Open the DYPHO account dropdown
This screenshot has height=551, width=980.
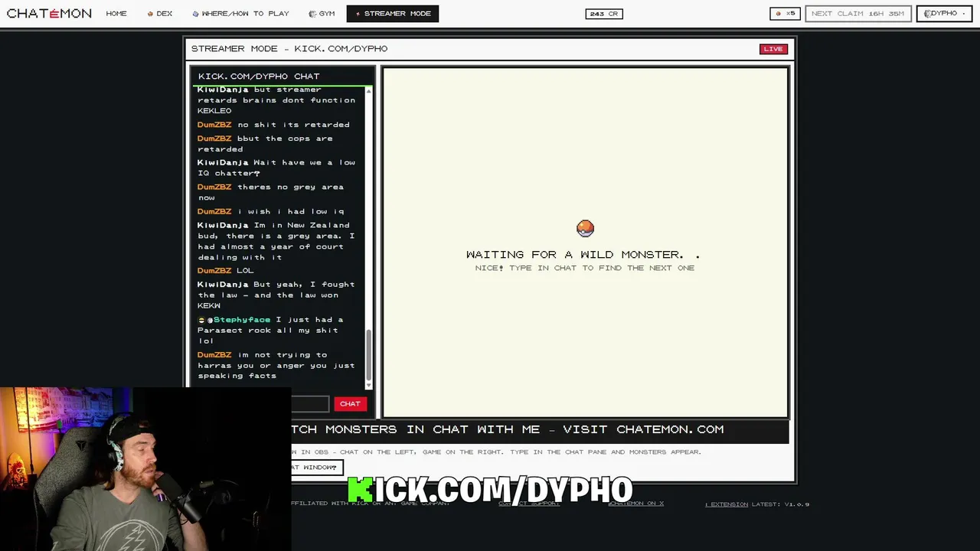[x=944, y=14]
